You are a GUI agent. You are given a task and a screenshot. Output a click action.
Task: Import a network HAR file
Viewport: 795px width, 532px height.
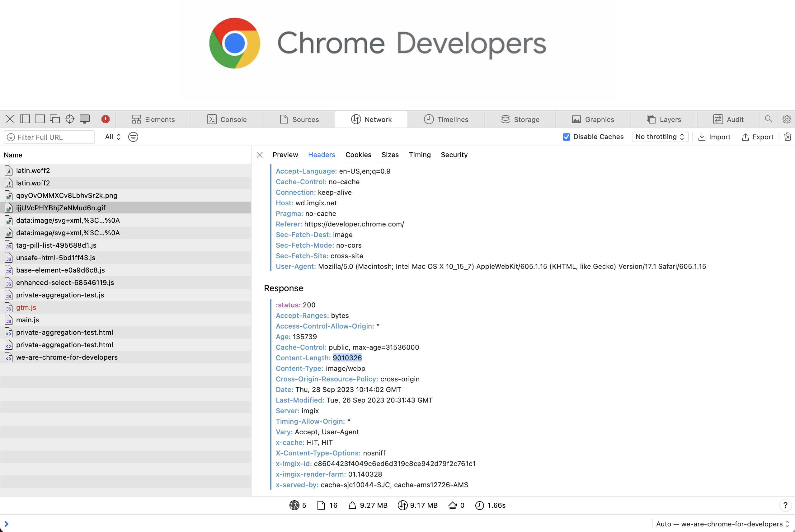click(714, 137)
